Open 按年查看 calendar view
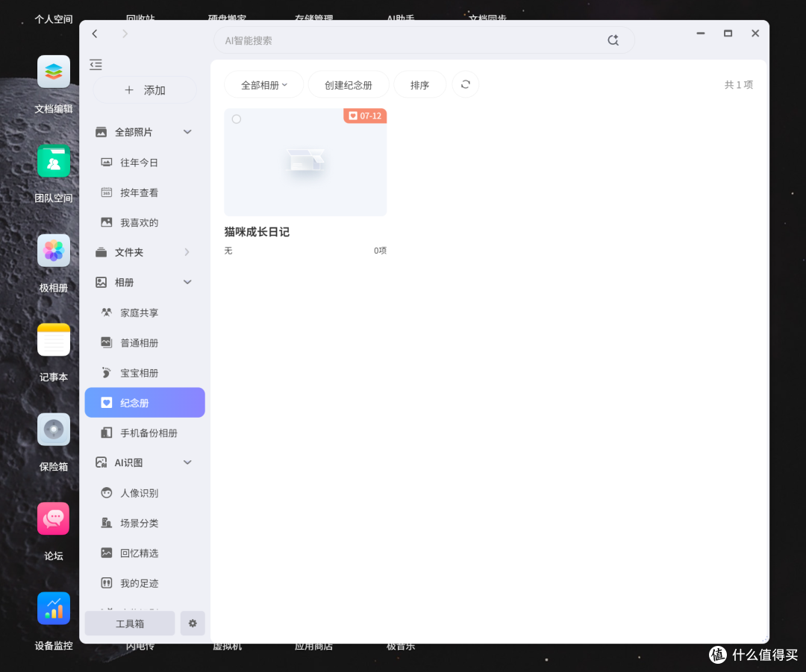The width and height of the screenshot is (806, 672). 145,192
